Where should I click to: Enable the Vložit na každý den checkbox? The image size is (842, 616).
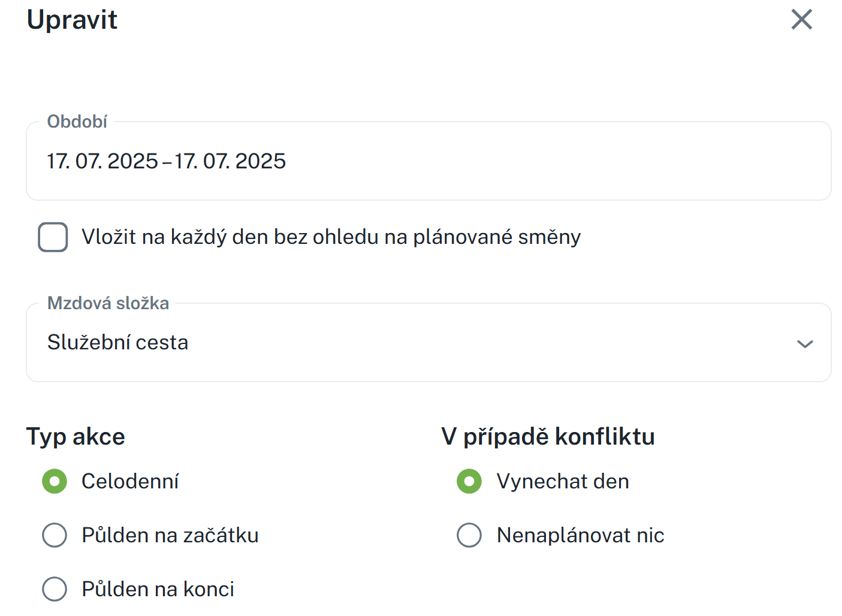tap(53, 237)
